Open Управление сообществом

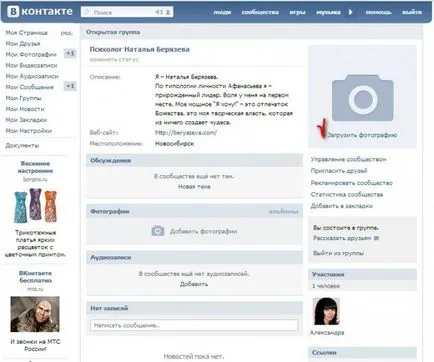[348, 159]
